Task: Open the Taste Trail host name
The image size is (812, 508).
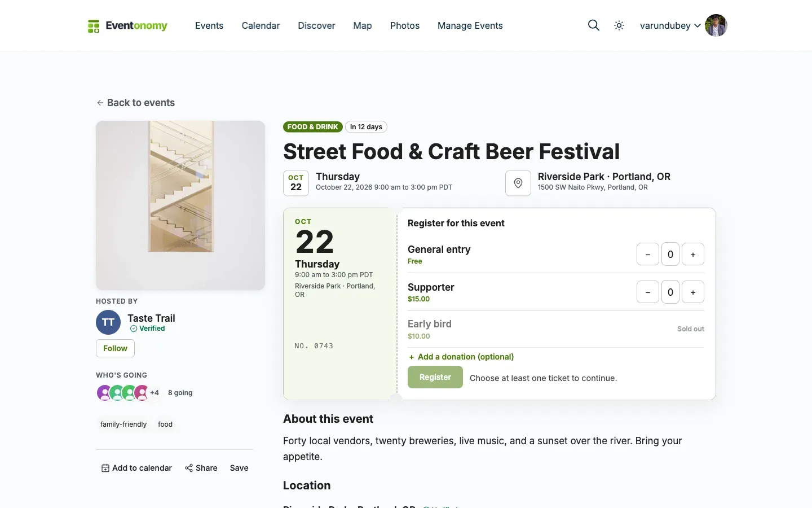Action: point(151,318)
